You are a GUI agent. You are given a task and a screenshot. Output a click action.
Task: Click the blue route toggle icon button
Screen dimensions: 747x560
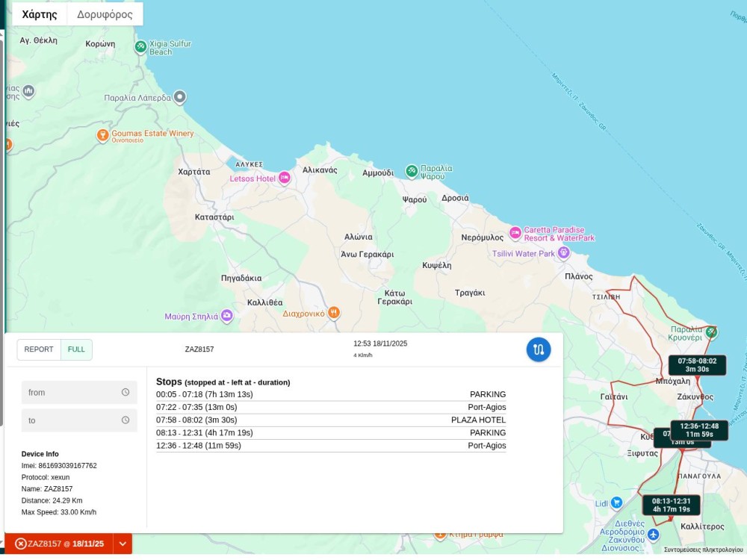[x=539, y=349]
